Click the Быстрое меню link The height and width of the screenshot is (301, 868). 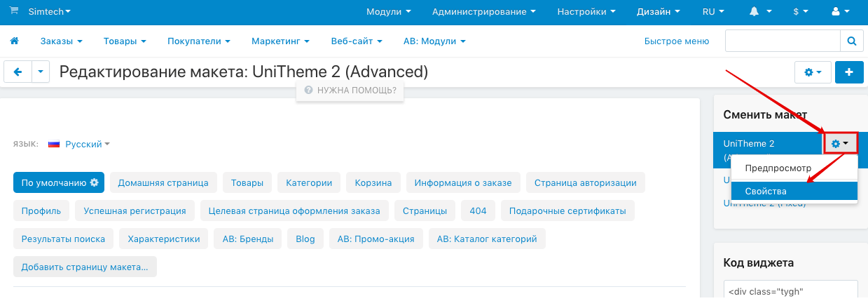(x=677, y=41)
